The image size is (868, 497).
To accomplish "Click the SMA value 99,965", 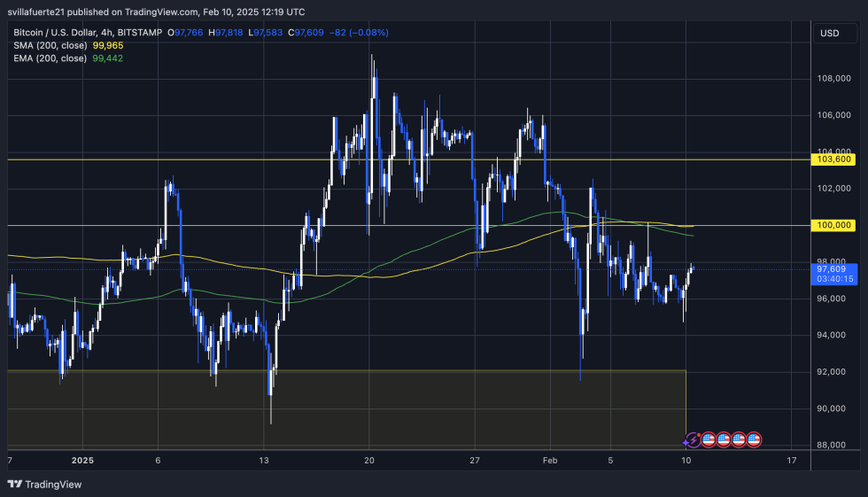I will 108,45.
